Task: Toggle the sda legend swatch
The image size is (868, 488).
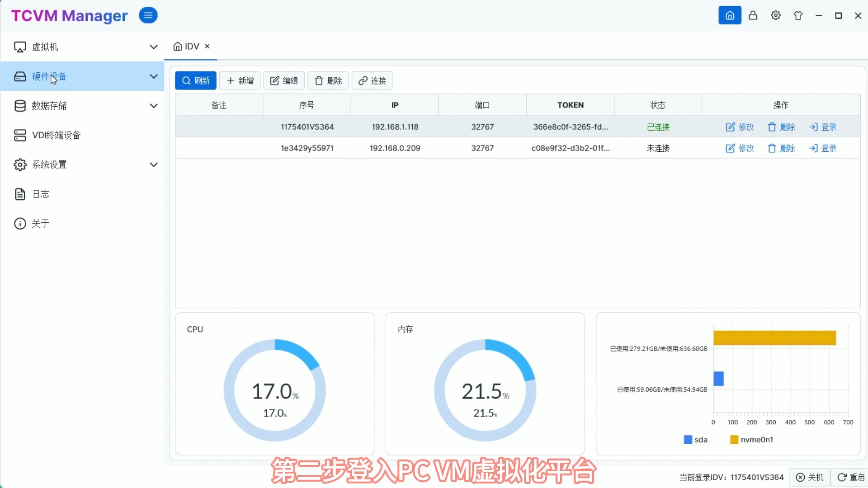Action: pos(688,440)
